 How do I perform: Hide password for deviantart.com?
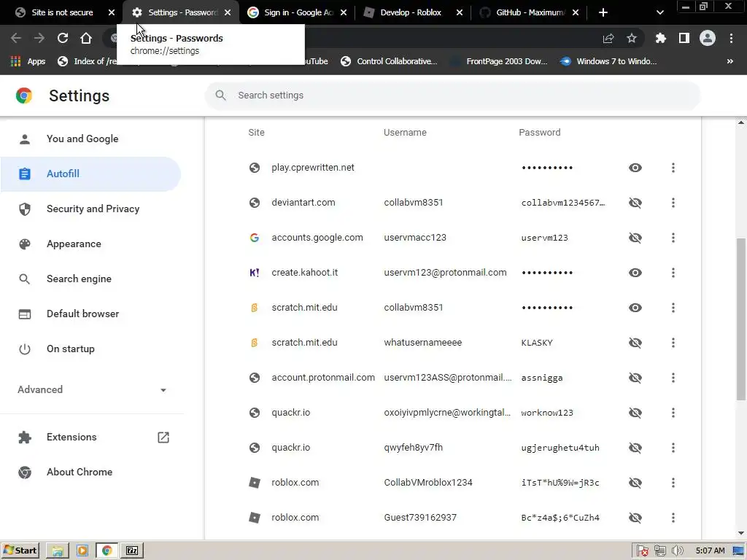(x=635, y=203)
